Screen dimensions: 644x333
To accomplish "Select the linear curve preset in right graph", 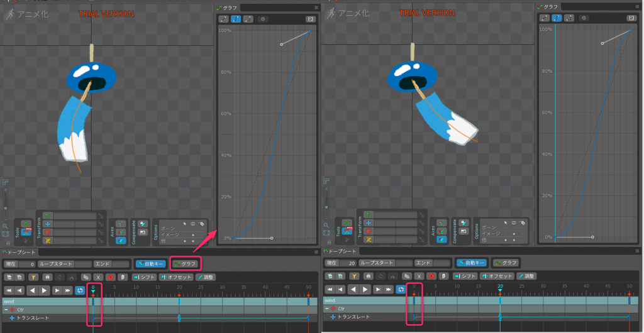I will pos(545,18).
